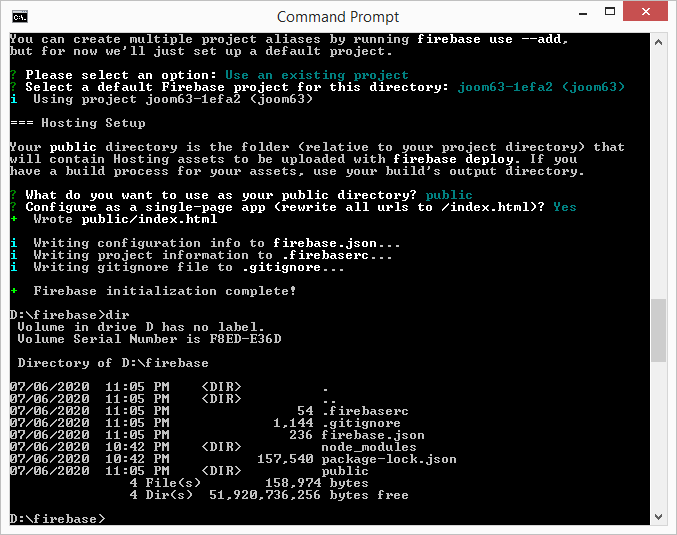
Task: Click the "Firebase initialization complete!" message
Action: [x=164, y=291]
